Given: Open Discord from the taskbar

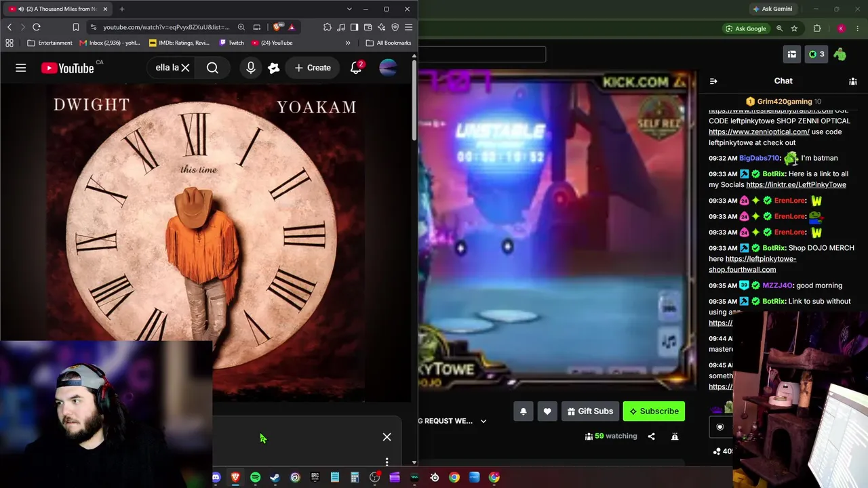Looking at the screenshot, I should [x=216, y=478].
